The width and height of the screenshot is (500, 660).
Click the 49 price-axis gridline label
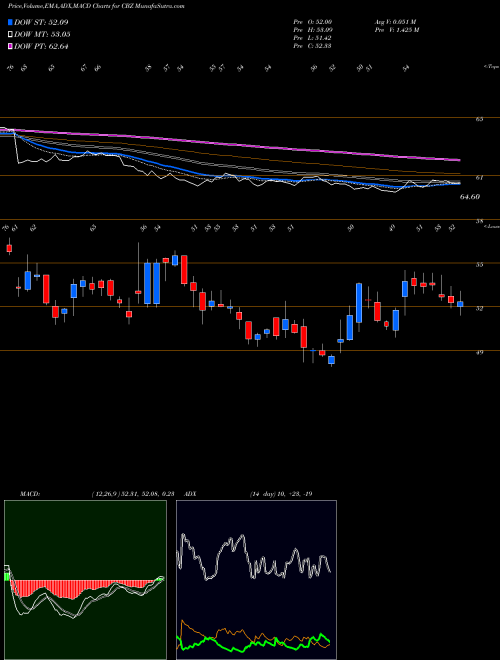(479, 352)
